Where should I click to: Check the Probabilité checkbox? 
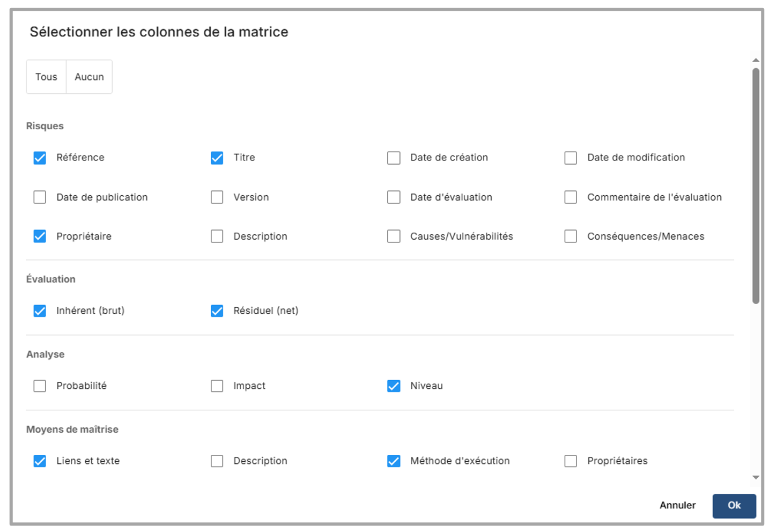(40, 386)
